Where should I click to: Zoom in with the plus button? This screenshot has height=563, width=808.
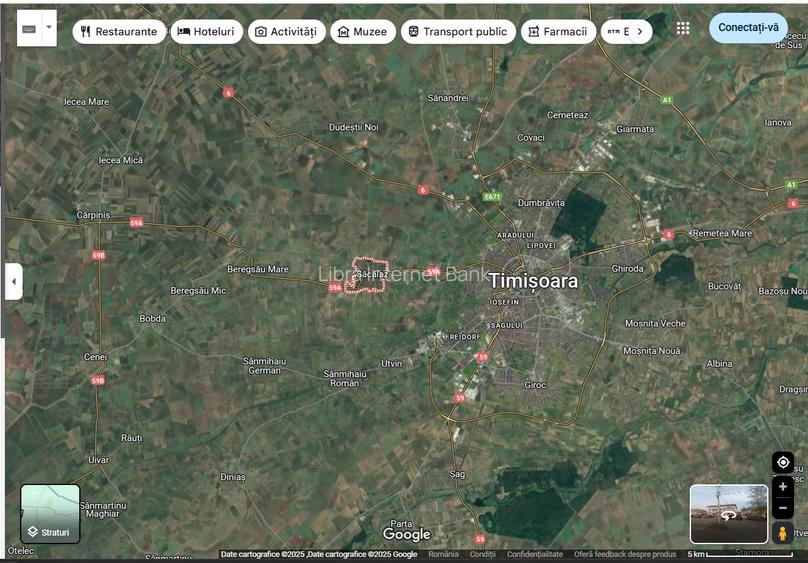click(x=783, y=487)
